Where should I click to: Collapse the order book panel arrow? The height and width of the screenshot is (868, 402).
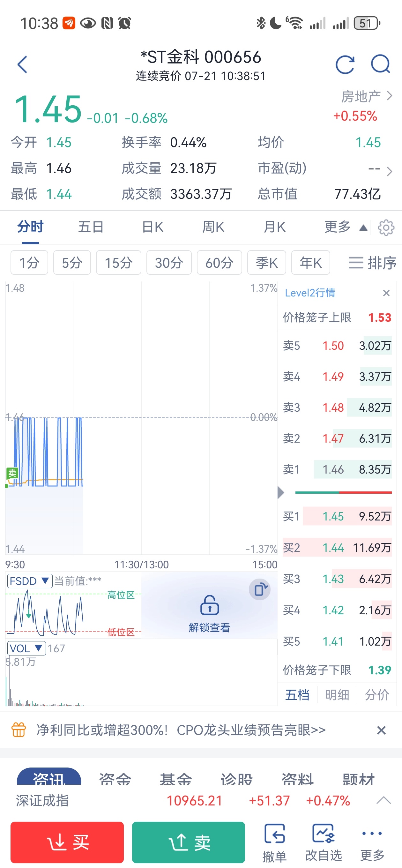(281, 492)
